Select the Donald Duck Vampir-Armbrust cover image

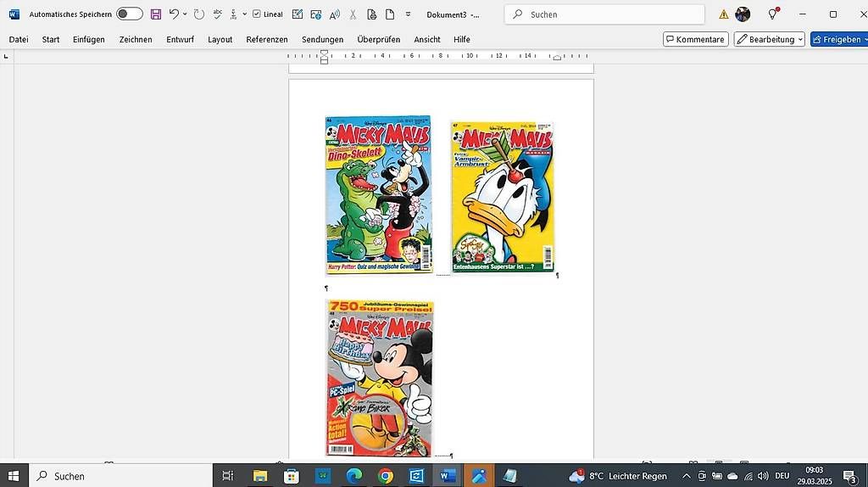(x=503, y=197)
